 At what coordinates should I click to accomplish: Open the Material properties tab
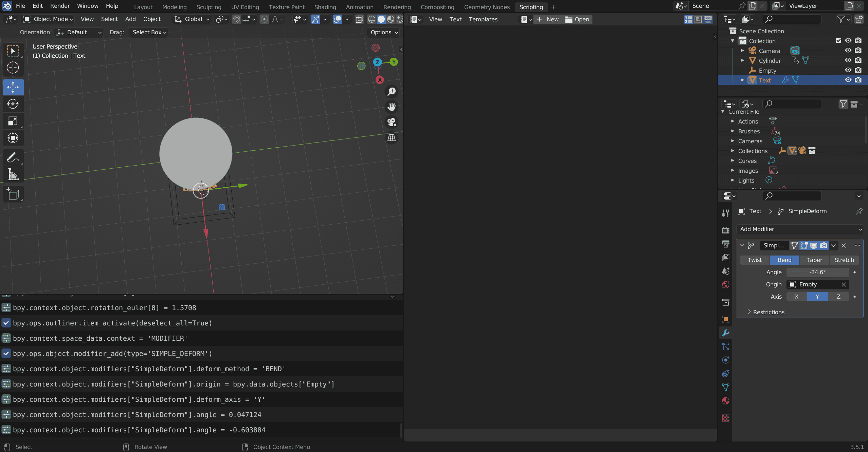[x=726, y=401]
